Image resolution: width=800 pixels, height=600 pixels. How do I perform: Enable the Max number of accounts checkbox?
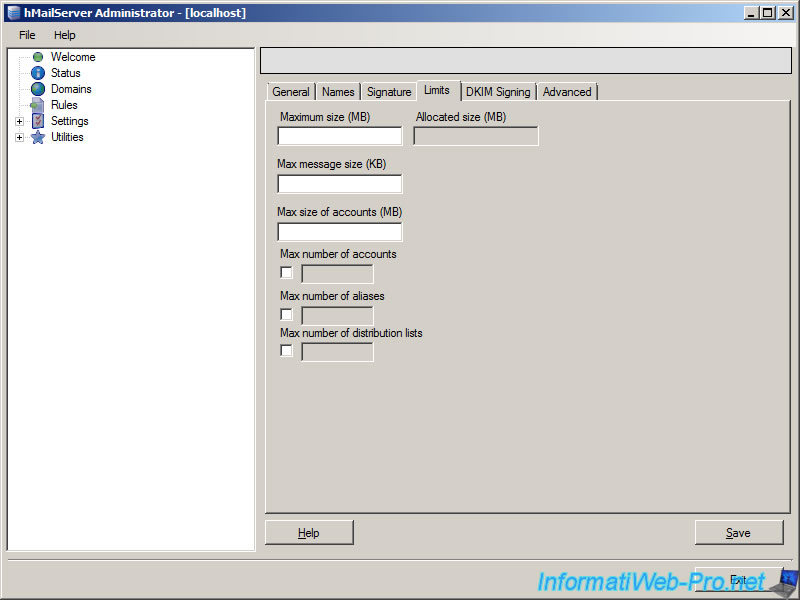pos(286,272)
